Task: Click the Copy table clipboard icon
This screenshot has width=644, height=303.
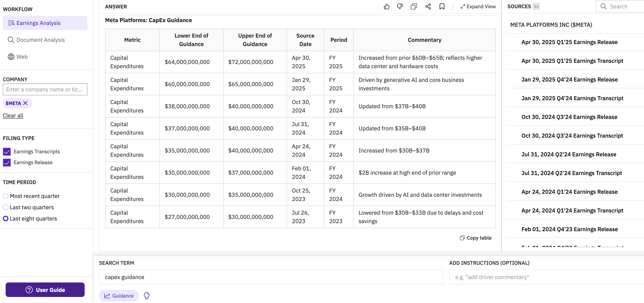Action: pos(462,238)
